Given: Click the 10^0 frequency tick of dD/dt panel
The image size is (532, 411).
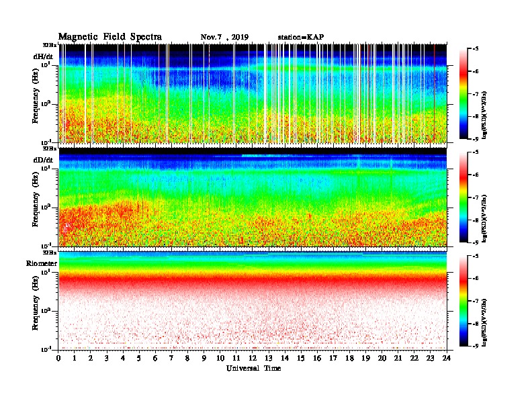Looking at the screenshot, I should pyautogui.click(x=46, y=207).
